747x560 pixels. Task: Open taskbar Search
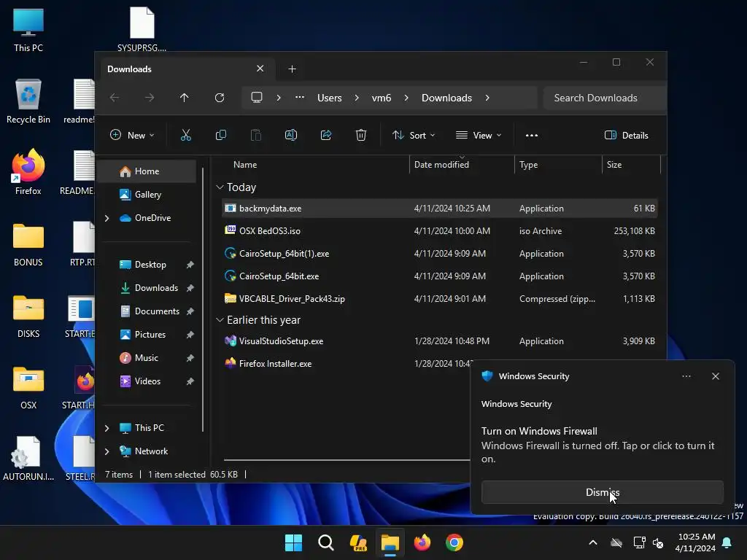click(x=326, y=542)
